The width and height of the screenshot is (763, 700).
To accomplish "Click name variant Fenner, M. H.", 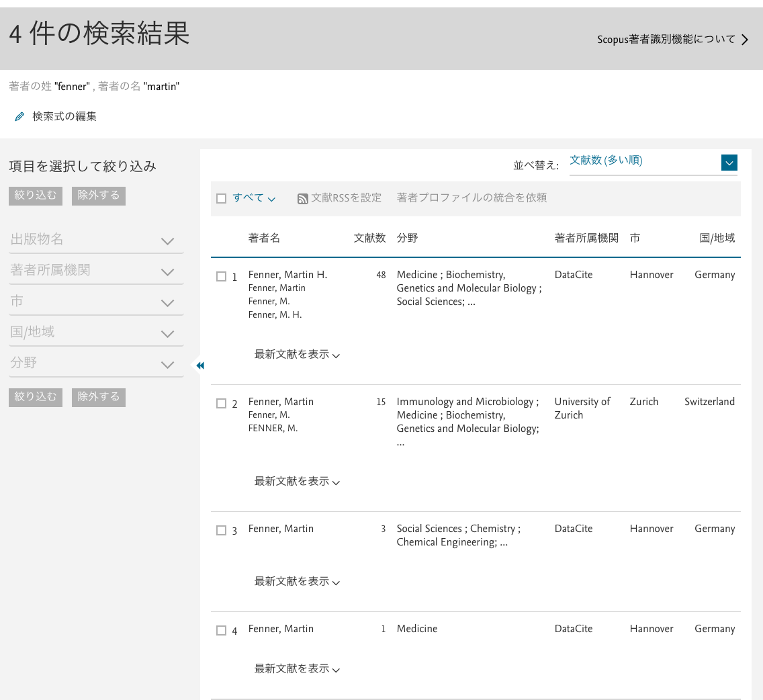I will click(x=275, y=315).
